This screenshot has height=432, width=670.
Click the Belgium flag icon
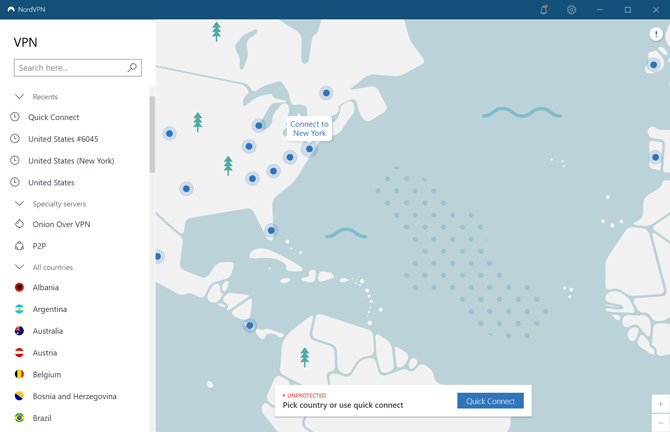(19, 374)
